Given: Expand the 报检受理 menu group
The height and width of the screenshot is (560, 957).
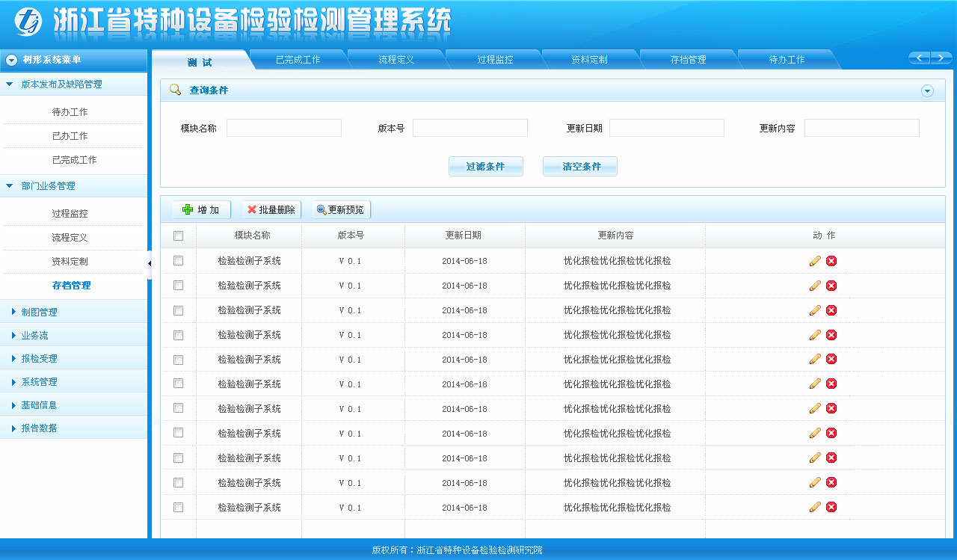Looking at the screenshot, I should [73, 359].
